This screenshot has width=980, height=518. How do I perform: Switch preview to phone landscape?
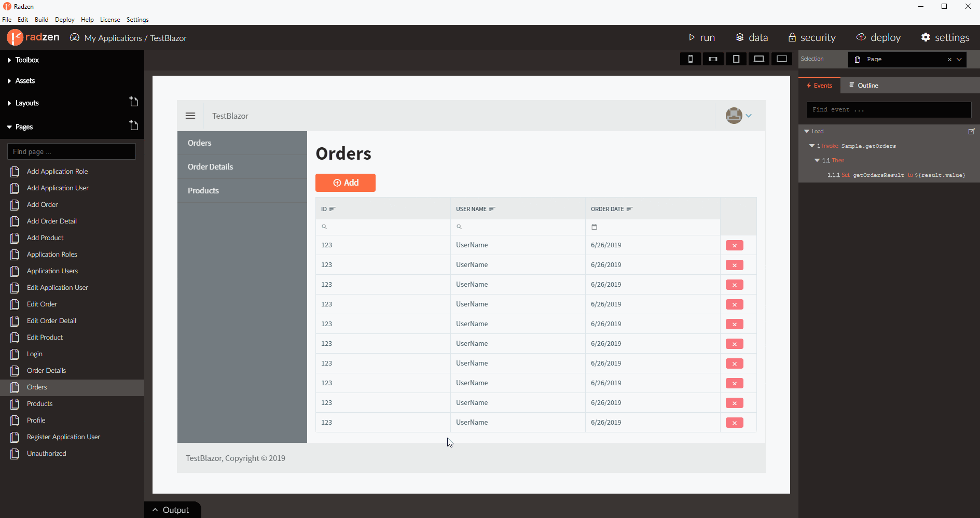713,59
